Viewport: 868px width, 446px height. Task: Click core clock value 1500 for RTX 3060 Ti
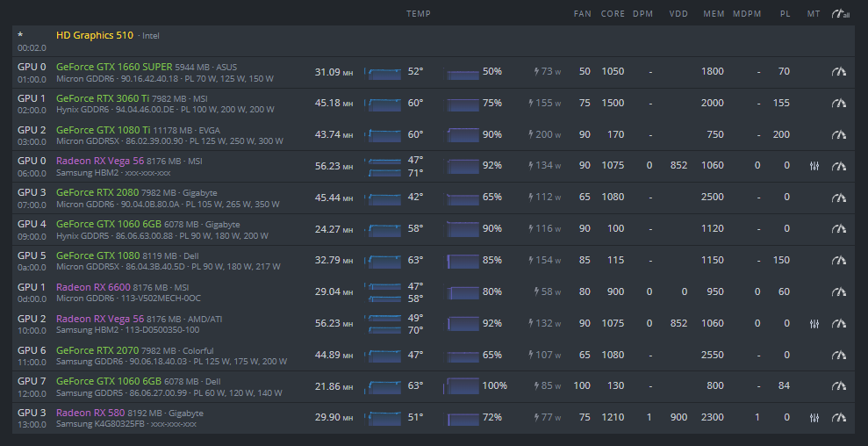pyautogui.click(x=613, y=103)
